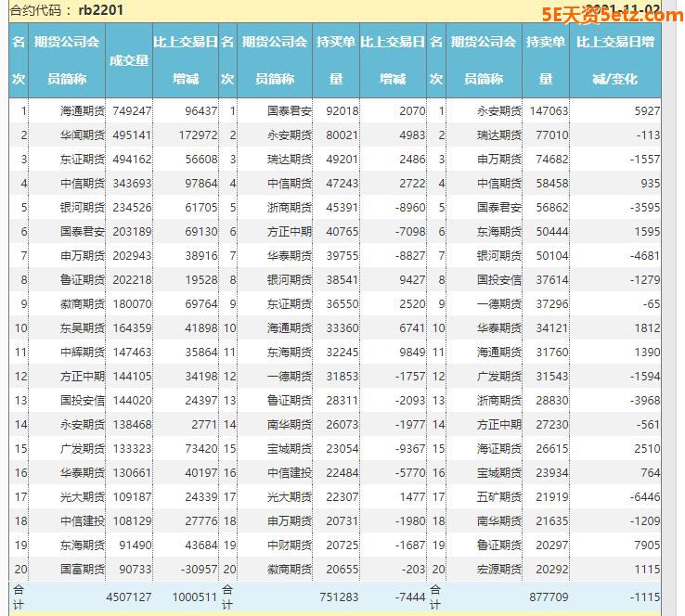Click the total volume 4507127
Image resolution: width=685 pixels, height=616 pixels.
pos(129,597)
